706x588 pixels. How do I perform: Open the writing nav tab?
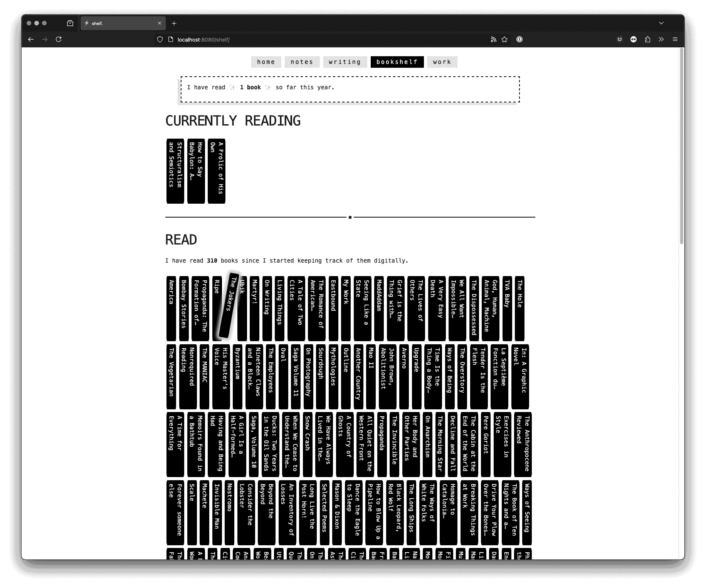point(345,62)
